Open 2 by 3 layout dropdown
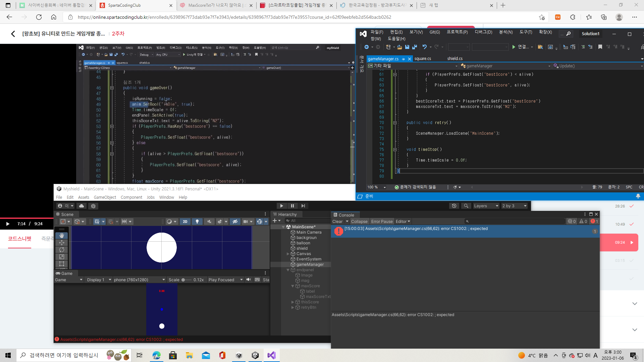This screenshot has width=644, height=362. pyautogui.click(x=514, y=206)
